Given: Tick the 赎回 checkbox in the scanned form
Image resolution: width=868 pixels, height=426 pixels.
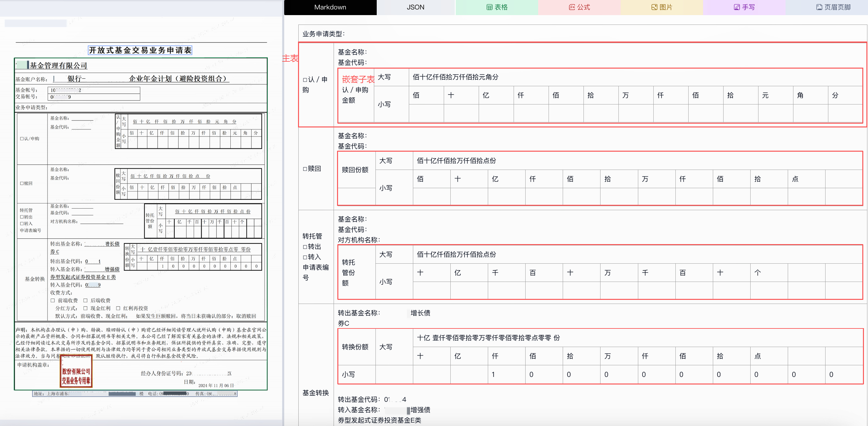Looking at the screenshot, I should point(22,183).
